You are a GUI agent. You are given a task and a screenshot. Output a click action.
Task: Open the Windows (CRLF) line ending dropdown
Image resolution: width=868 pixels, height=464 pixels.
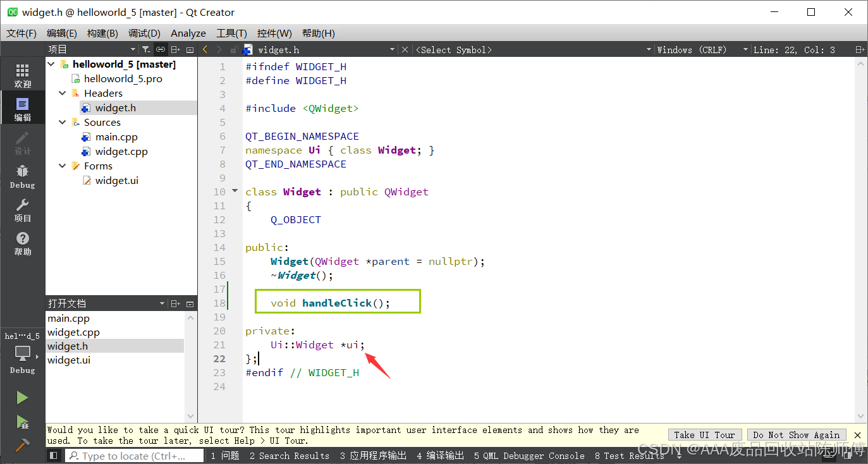pos(745,49)
